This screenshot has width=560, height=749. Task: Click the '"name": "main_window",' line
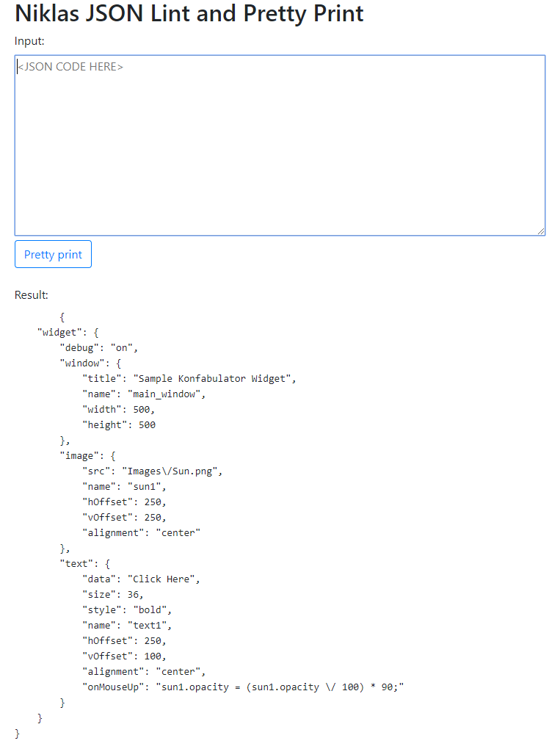tap(144, 394)
